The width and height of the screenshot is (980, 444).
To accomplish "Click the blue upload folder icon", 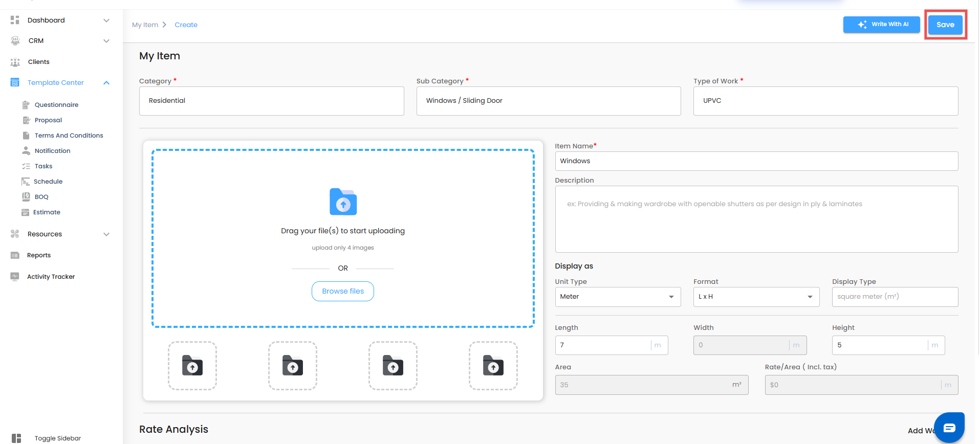I will pos(343,202).
